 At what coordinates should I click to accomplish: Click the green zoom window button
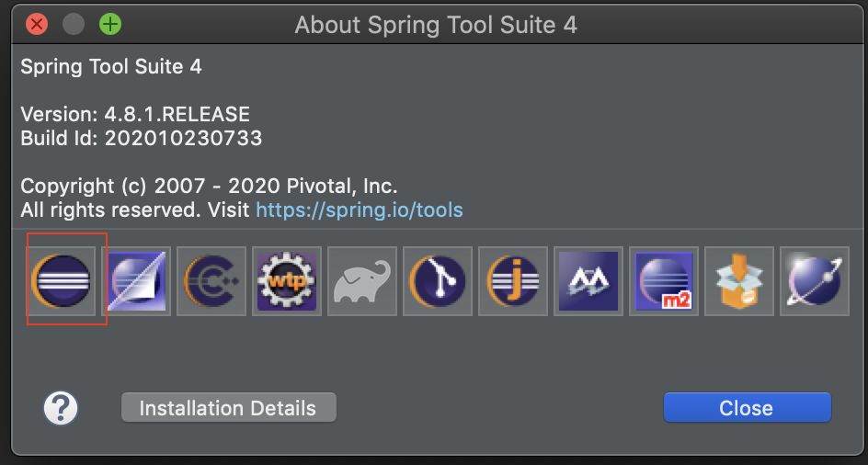(x=110, y=25)
